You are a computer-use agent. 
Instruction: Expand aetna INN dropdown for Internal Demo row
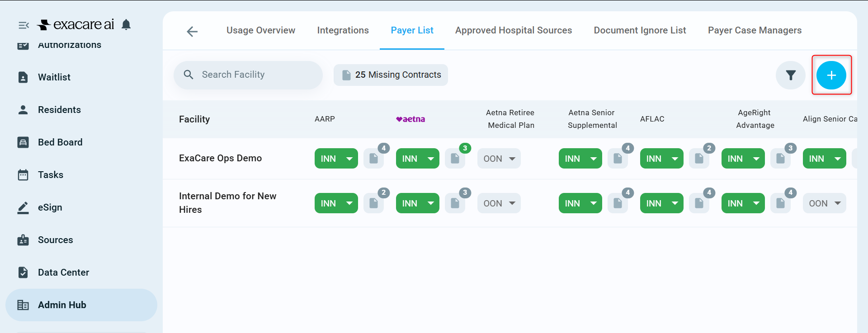tap(418, 203)
